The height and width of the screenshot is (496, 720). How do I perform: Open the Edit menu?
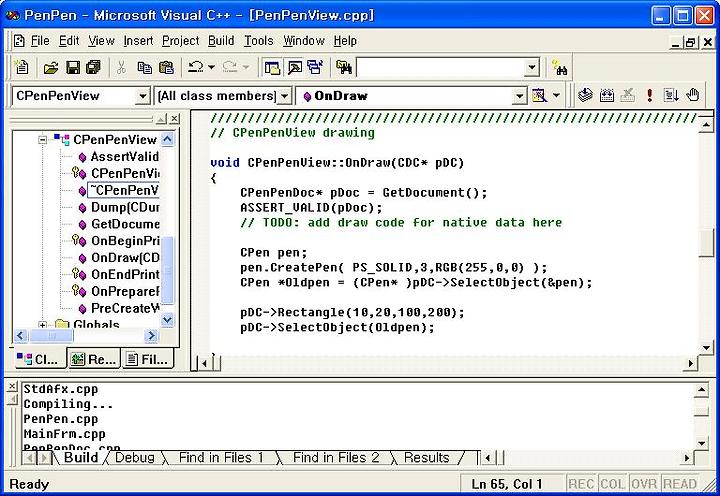(69, 41)
